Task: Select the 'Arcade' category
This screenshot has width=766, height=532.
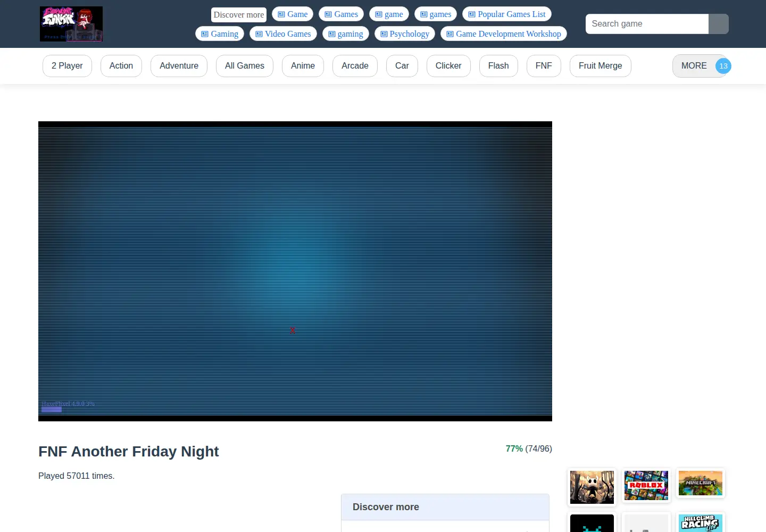Action: pyautogui.click(x=355, y=66)
